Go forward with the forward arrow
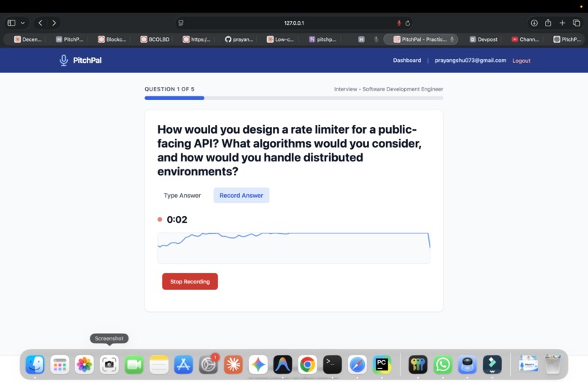This screenshot has width=588, height=382. tap(54, 23)
